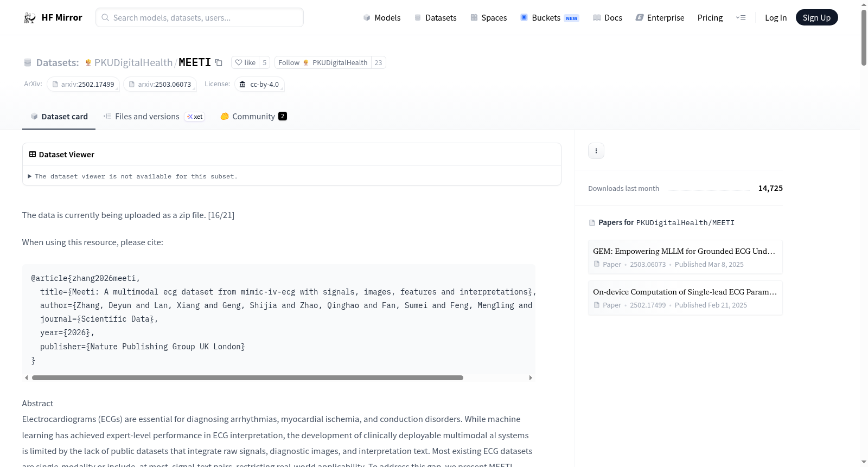868x467 pixels.
Task: Open Spaces in the navigation bar
Action: tap(489, 18)
